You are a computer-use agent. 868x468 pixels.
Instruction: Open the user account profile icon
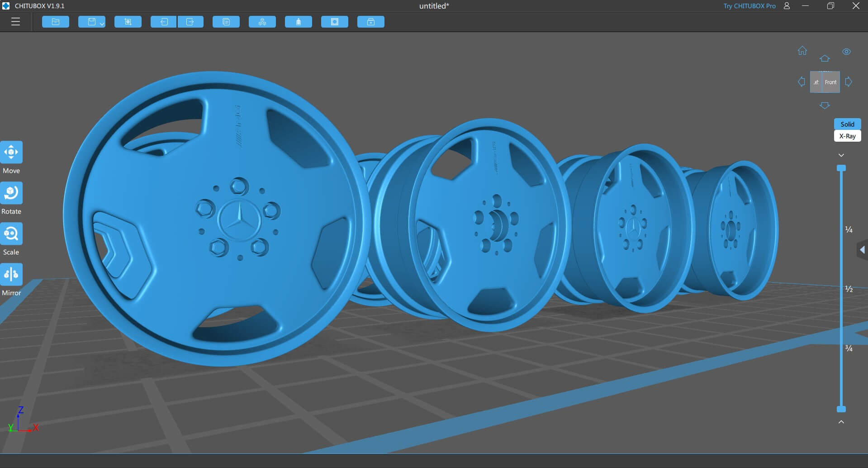click(787, 6)
